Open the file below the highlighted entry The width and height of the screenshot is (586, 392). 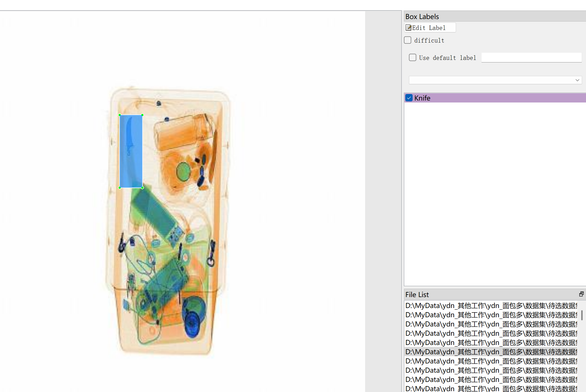coord(491,361)
